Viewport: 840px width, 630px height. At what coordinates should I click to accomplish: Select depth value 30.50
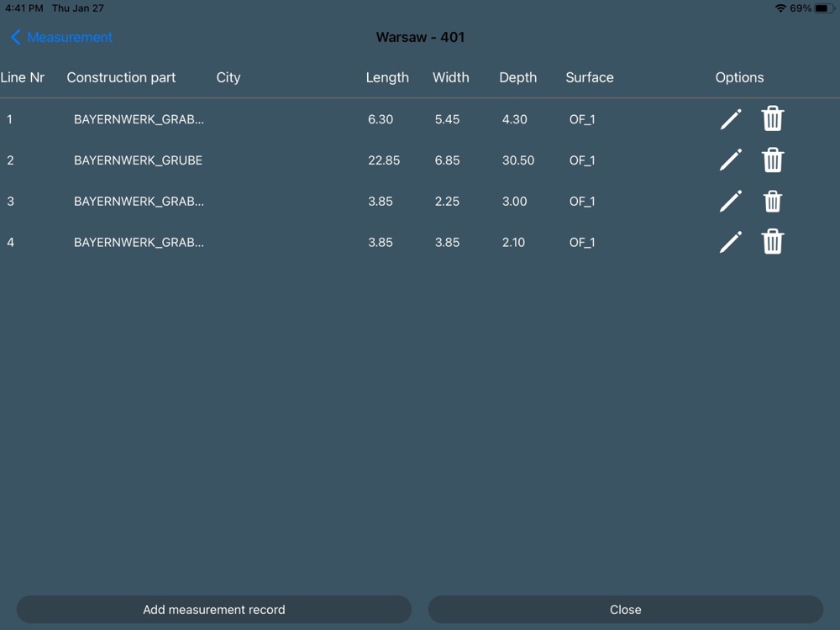pos(518,160)
